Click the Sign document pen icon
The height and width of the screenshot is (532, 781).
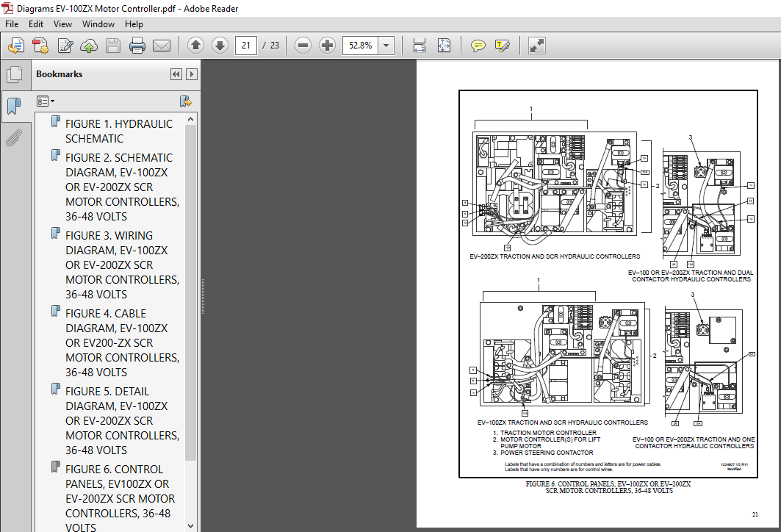[65, 46]
